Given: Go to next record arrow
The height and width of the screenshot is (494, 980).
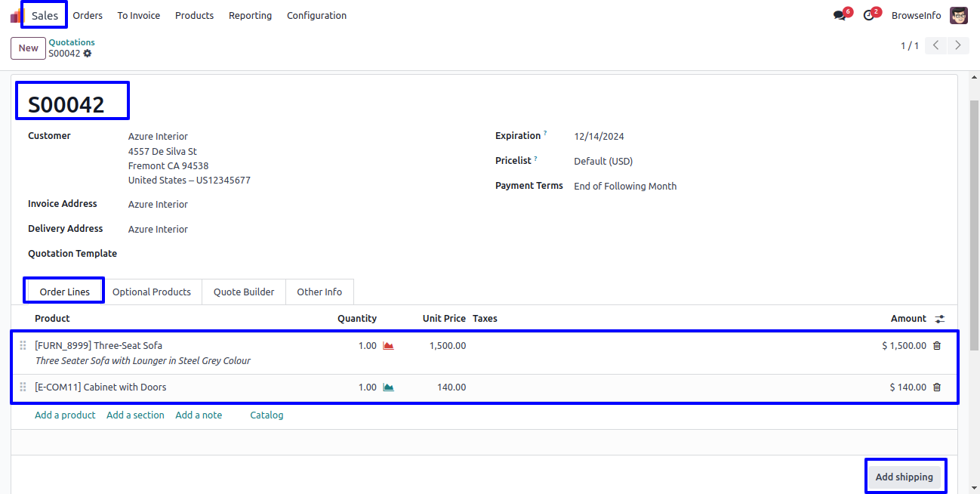Looking at the screenshot, I should (958, 45).
